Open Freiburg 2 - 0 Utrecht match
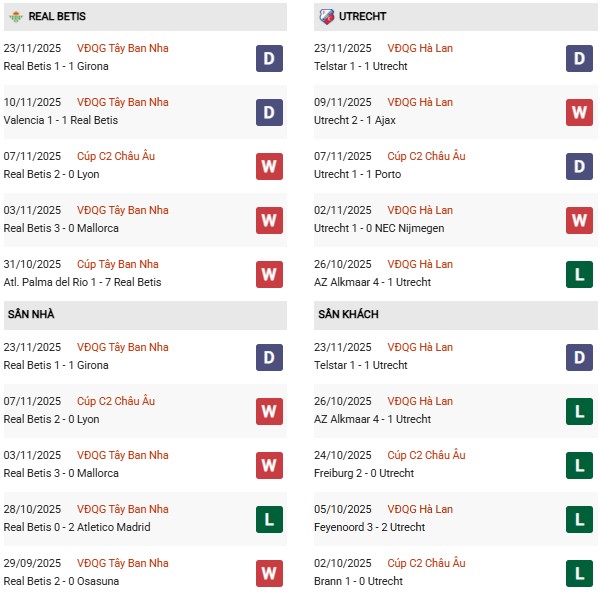 click(361, 473)
